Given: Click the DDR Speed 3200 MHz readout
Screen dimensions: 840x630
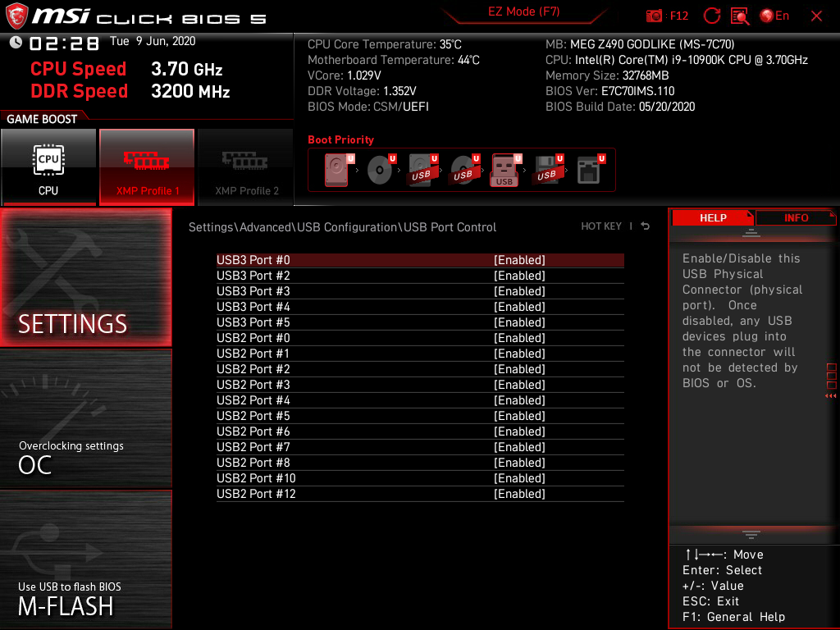Looking at the screenshot, I should pos(130,91).
